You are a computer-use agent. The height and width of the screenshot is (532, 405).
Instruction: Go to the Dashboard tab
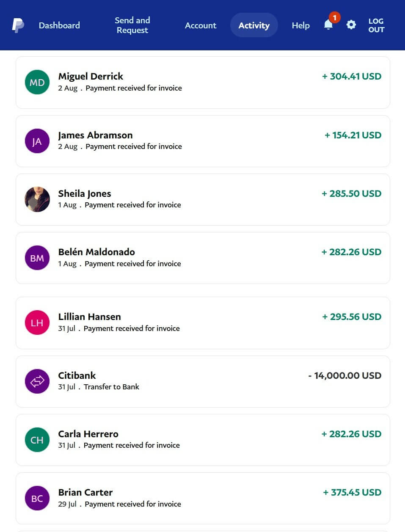coord(59,25)
